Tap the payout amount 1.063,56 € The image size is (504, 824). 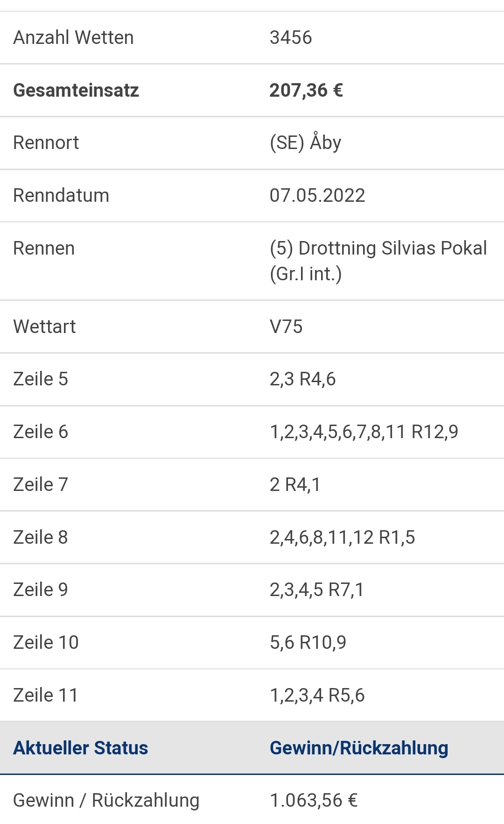[x=314, y=800]
